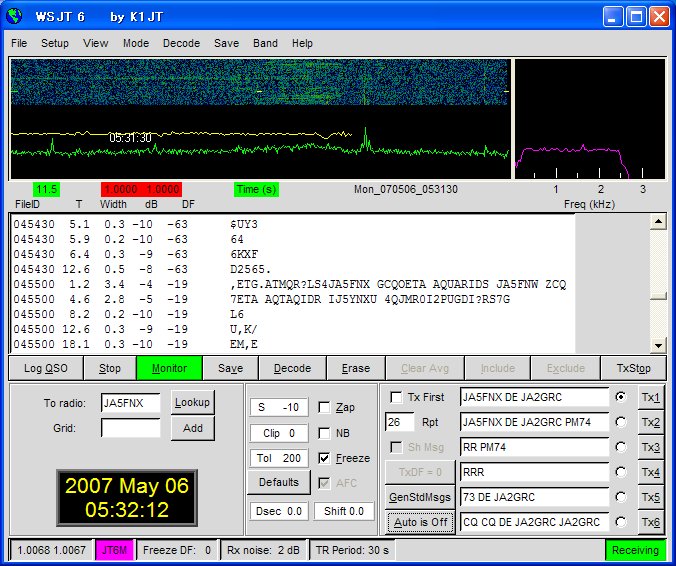Click the GenStdMsgs button
Screen dimensions: 676x566
(x=420, y=497)
